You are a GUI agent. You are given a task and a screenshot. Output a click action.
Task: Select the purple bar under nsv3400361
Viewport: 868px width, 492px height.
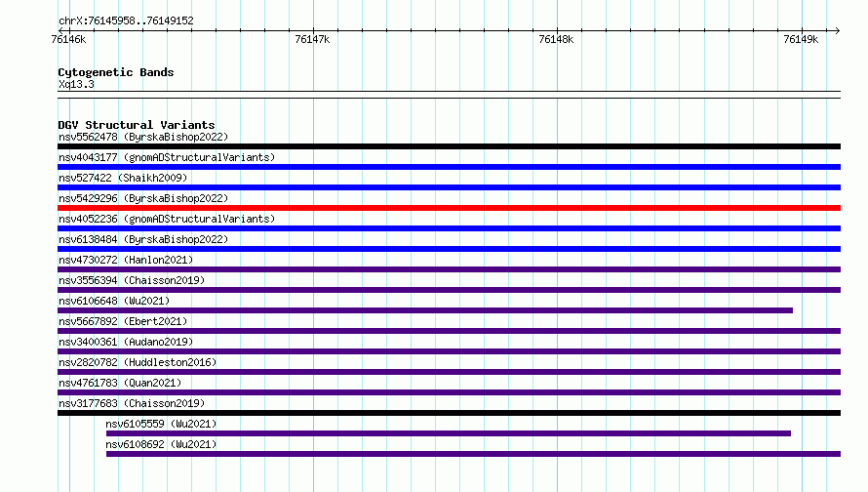pos(449,351)
